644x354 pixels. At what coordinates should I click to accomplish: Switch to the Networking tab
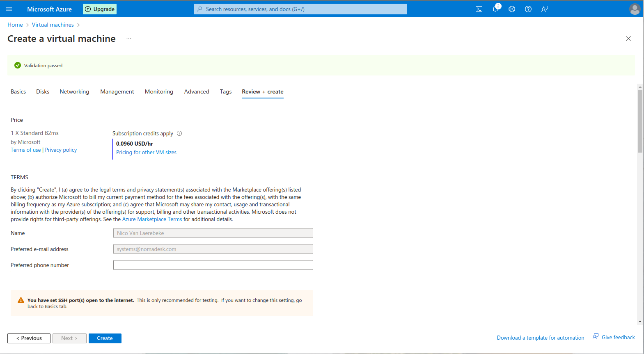point(74,91)
